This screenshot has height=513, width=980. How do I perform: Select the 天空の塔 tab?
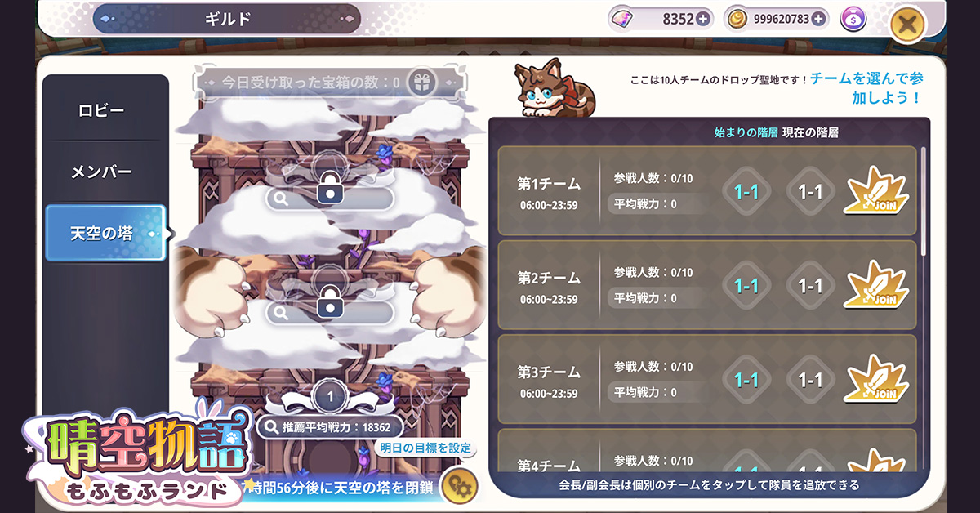pyautogui.click(x=106, y=234)
